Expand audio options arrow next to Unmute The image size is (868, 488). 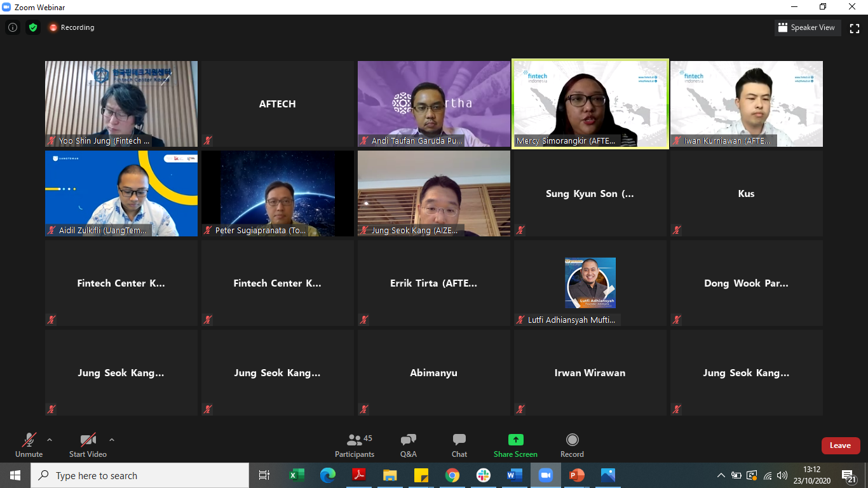coord(50,440)
